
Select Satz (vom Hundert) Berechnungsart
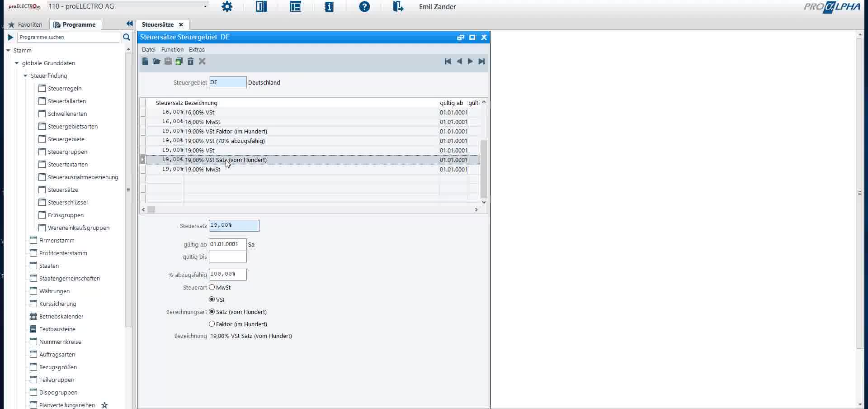(212, 312)
